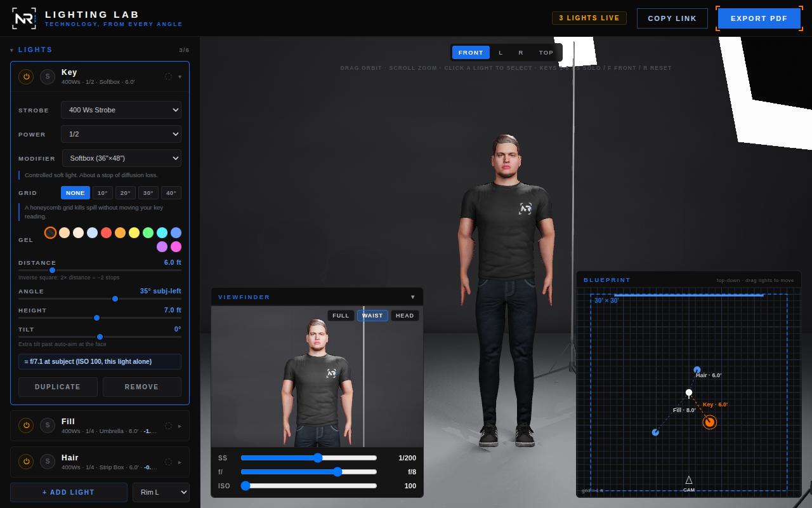
Task: Click the Copy Link button
Action: coord(672,18)
